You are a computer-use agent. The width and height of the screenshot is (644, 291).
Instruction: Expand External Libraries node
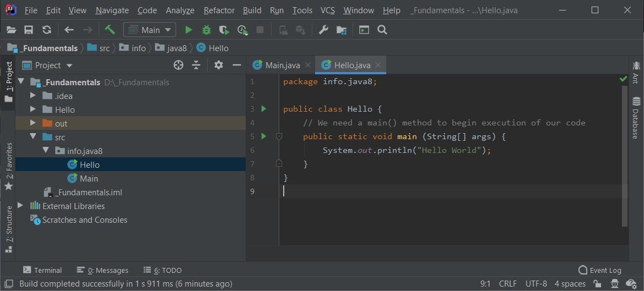20,206
